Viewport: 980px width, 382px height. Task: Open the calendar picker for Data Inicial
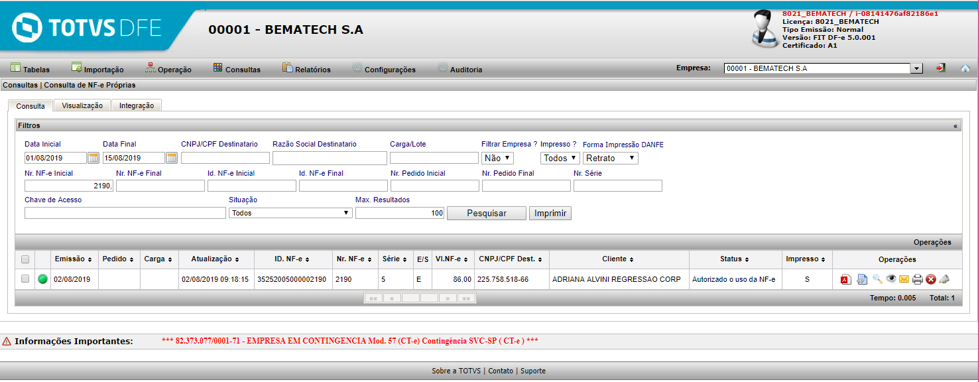pyautogui.click(x=93, y=158)
